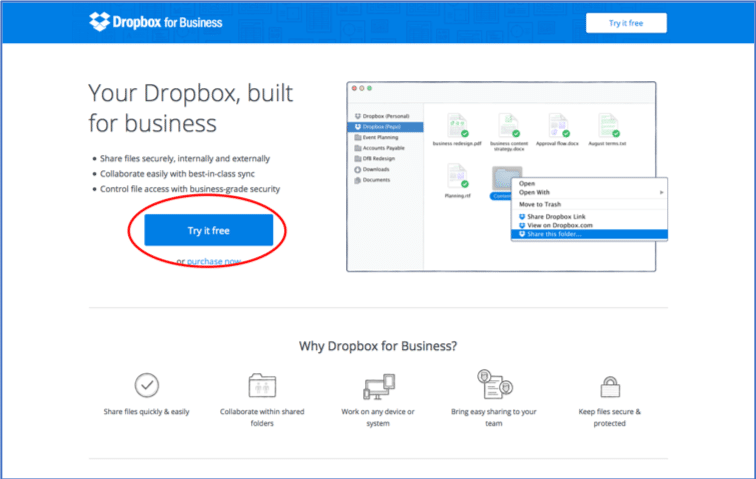Click the business content strategy.docx file icon

[x=508, y=125]
